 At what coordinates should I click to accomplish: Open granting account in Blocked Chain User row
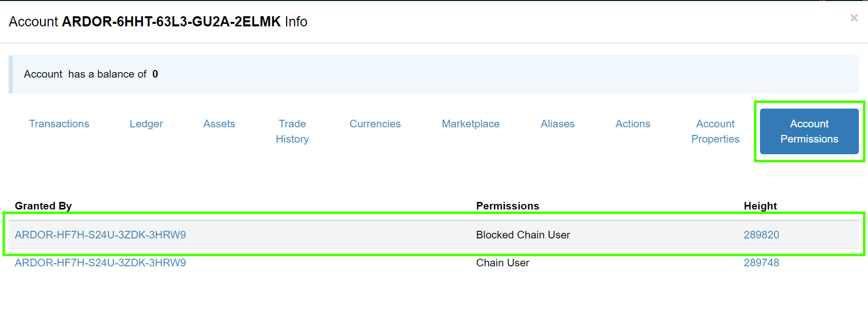100,235
